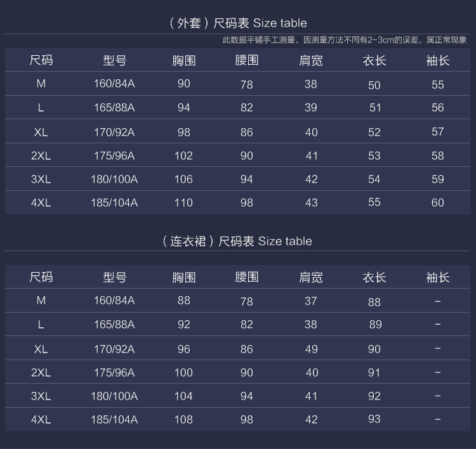Click dress XL shoulder width value 49
Image resolution: width=476 pixels, height=449 pixels.
311,348
